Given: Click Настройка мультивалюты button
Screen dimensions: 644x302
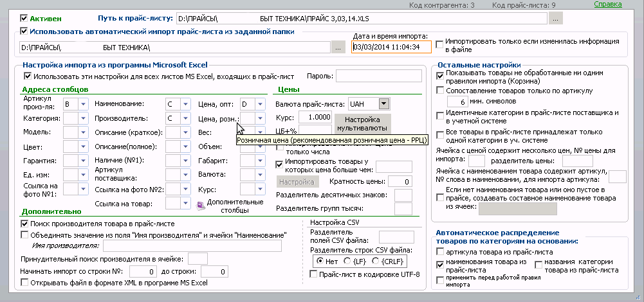Looking at the screenshot, I should click(362, 124).
